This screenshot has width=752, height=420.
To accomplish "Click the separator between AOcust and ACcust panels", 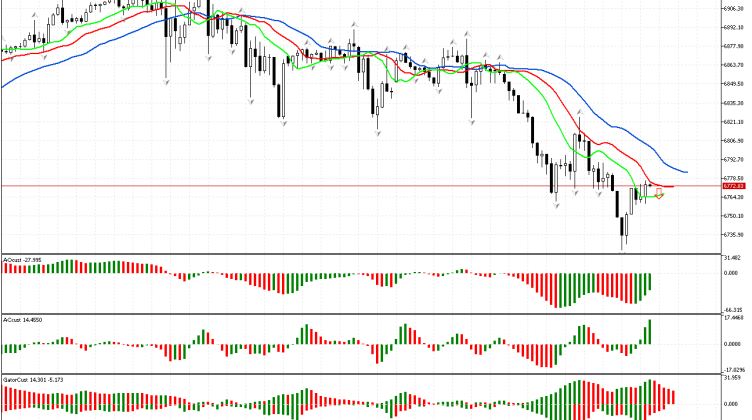I will pyautogui.click(x=360, y=314).
